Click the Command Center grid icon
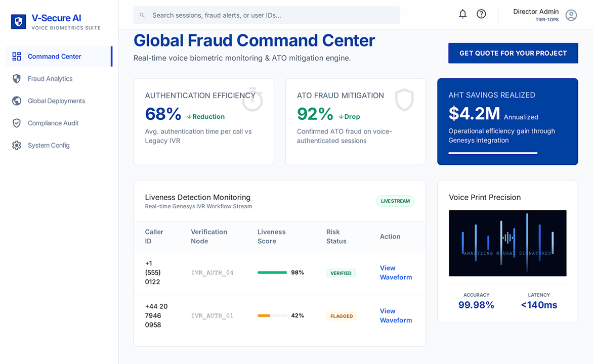 click(x=17, y=56)
